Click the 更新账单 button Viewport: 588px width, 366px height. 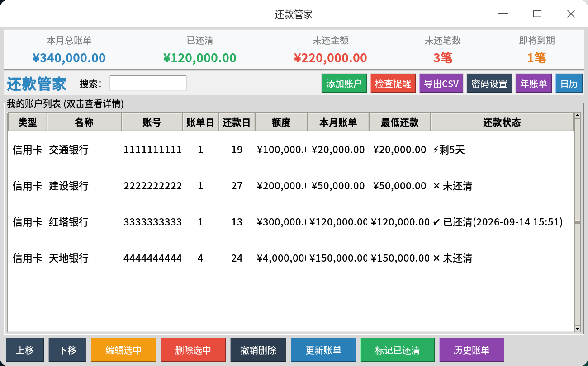[323, 350]
